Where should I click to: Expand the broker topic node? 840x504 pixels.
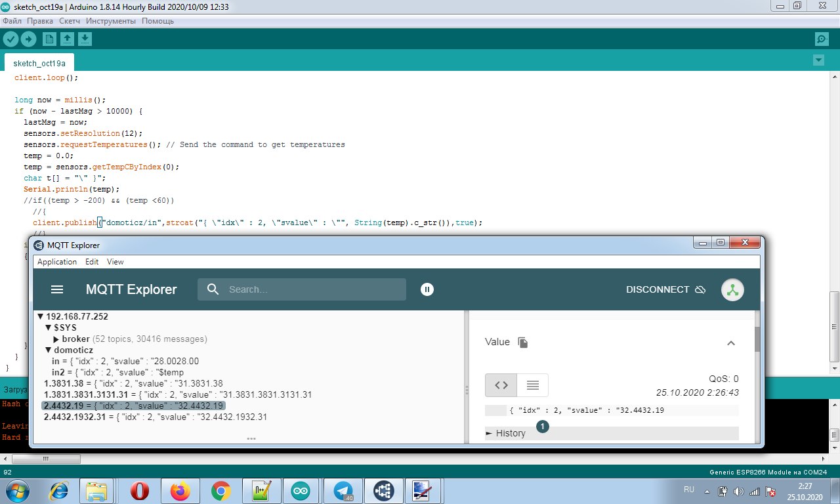pos(56,339)
